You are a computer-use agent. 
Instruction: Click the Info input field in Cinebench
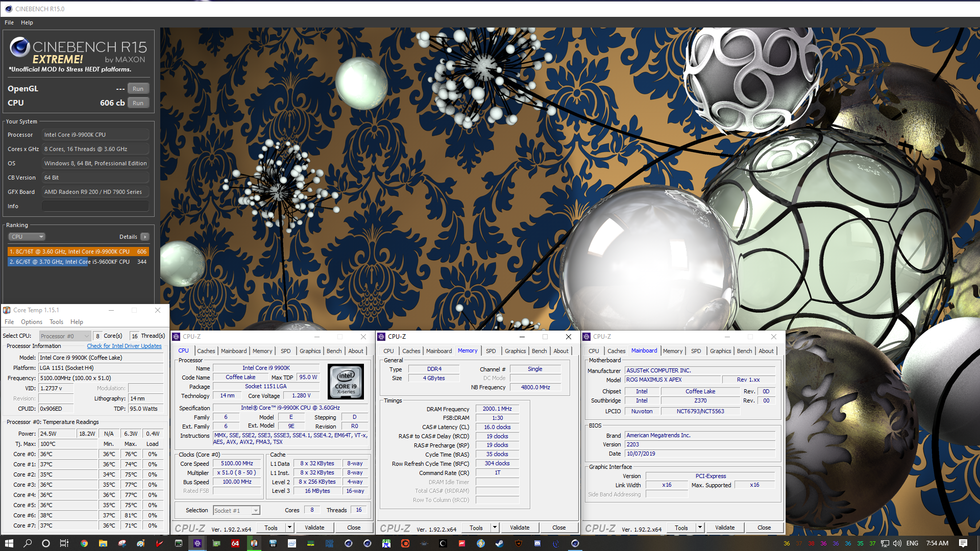[x=95, y=206]
